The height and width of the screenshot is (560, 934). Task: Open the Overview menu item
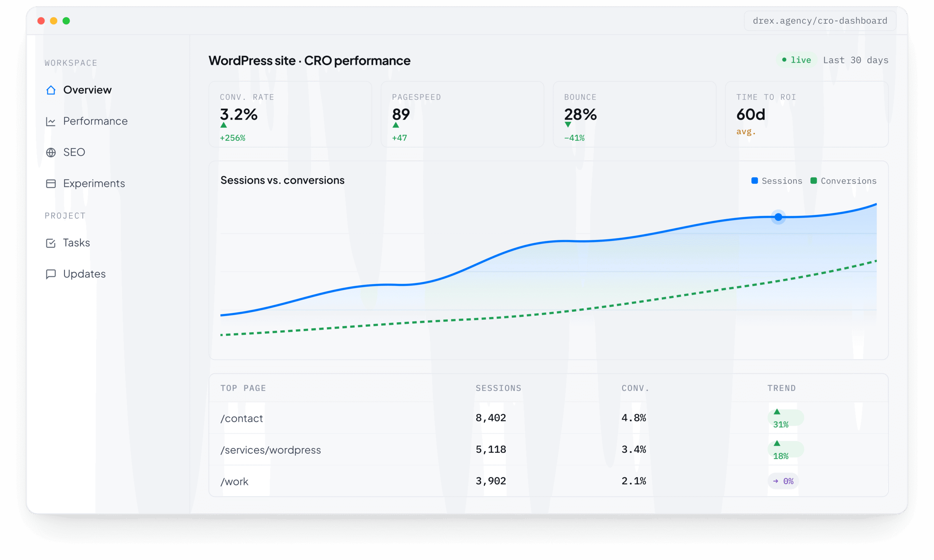[78, 90]
